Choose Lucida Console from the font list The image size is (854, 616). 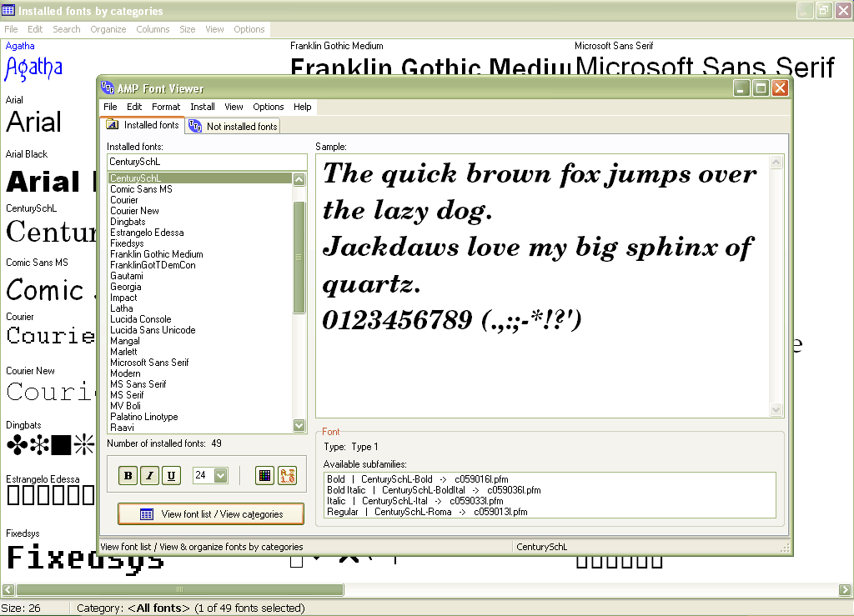pyautogui.click(x=140, y=319)
